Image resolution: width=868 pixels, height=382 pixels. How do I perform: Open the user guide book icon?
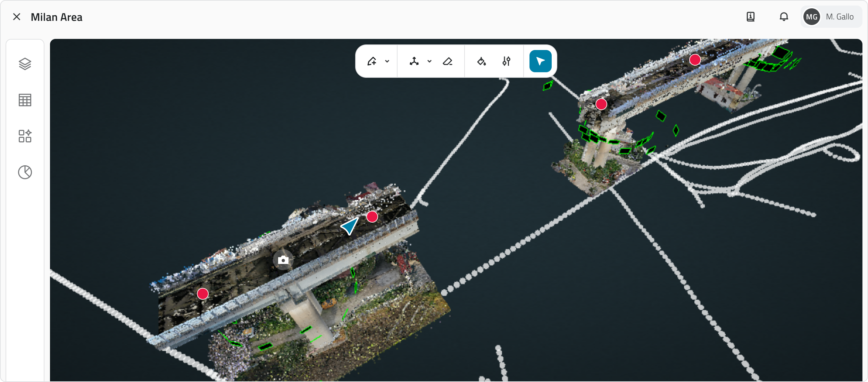(x=751, y=17)
